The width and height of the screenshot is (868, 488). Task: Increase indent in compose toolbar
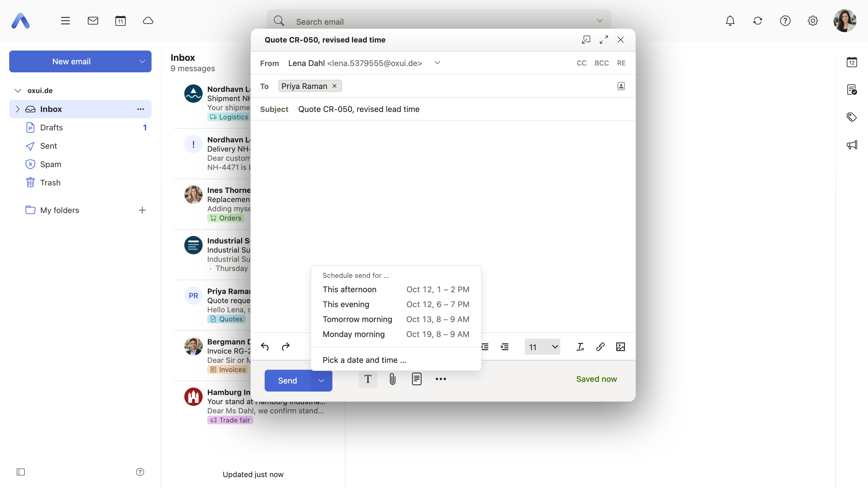(504, 347)
